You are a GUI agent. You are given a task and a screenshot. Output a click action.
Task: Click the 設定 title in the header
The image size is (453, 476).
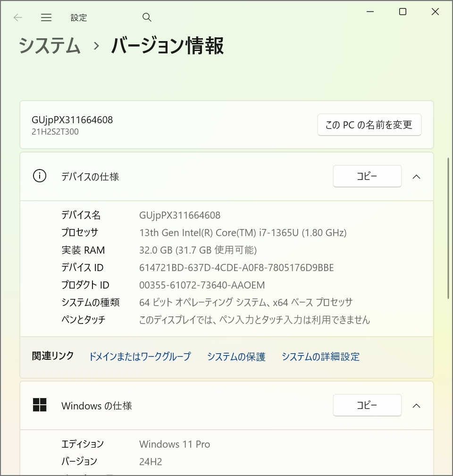(x=79, y=17)
